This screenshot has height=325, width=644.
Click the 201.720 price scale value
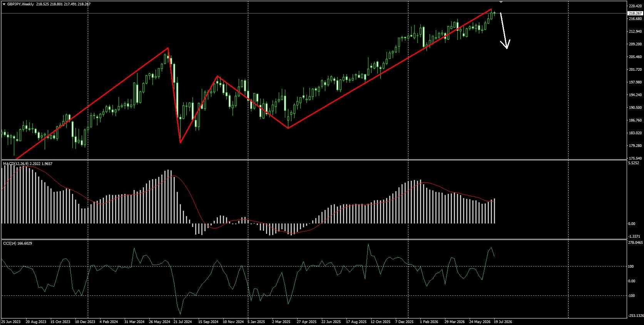[x=635, y=70]
